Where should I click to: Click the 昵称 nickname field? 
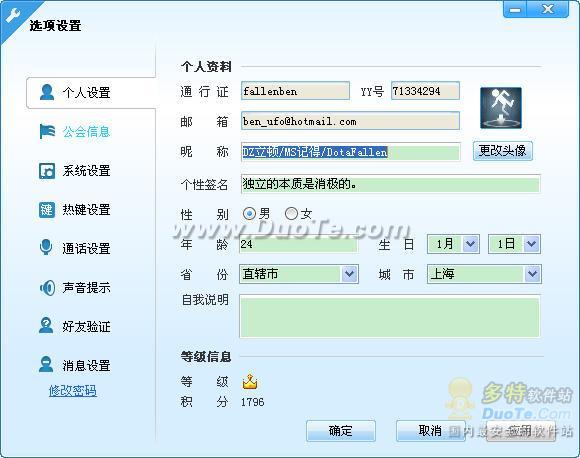point(351,152)
